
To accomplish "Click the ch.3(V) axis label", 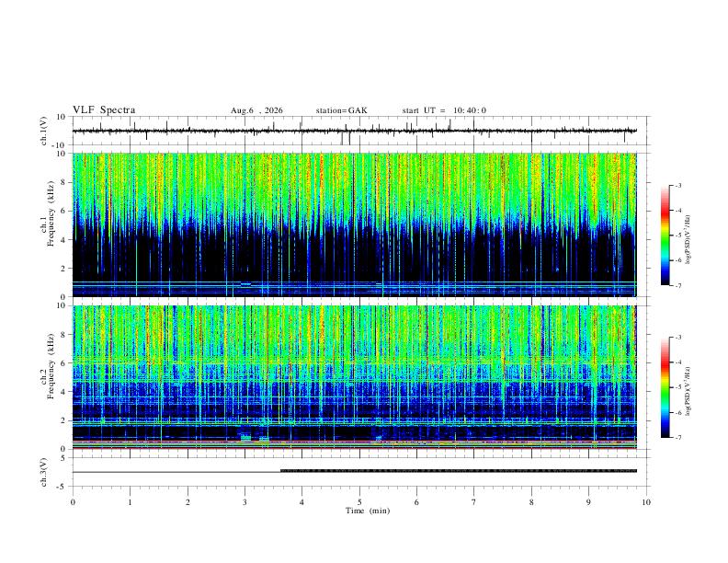I will 44,472.
